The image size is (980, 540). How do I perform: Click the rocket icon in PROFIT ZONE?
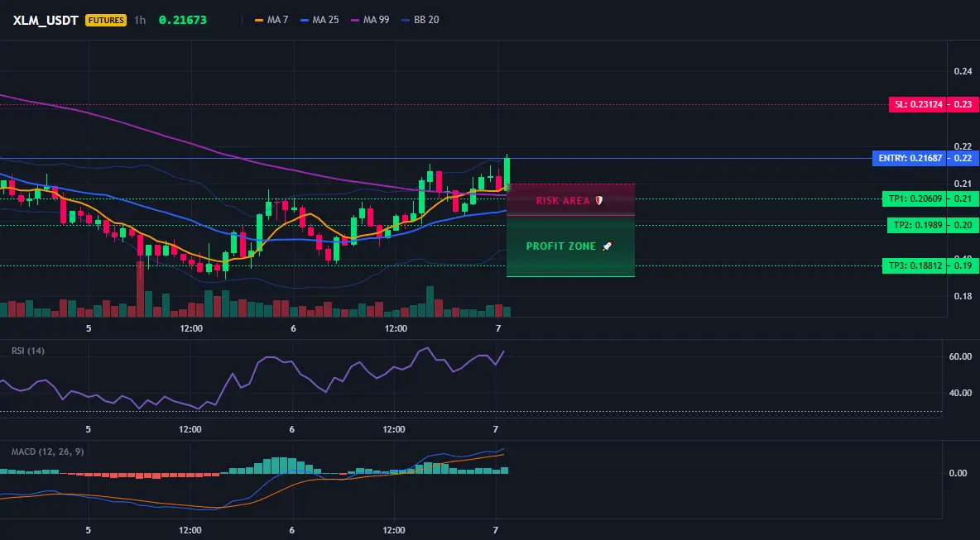tap(607, 246)
